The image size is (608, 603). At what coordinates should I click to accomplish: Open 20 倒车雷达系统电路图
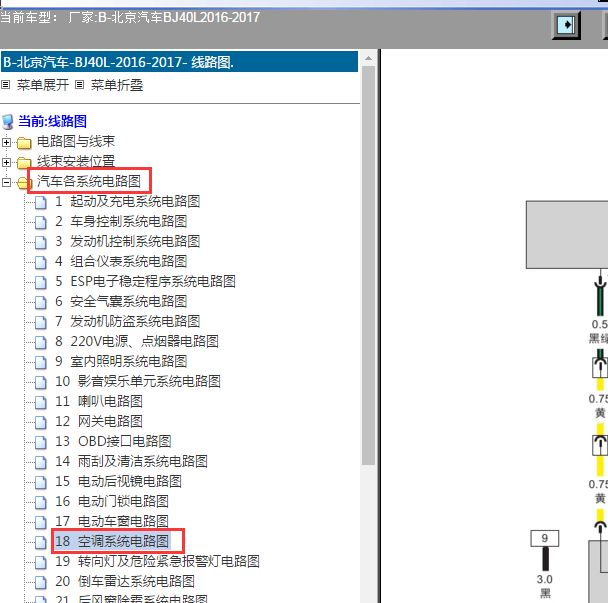point(125,582)
